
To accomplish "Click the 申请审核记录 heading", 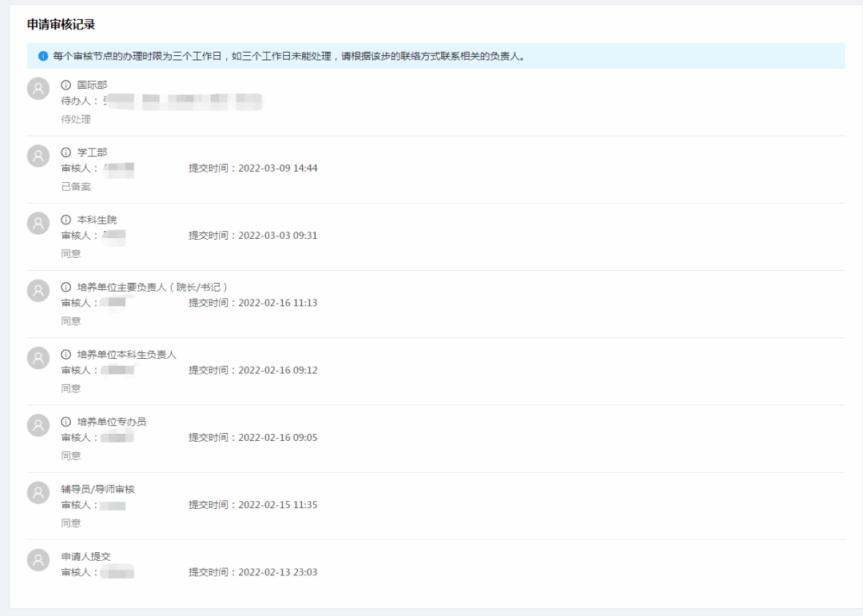I will point(62,24).
